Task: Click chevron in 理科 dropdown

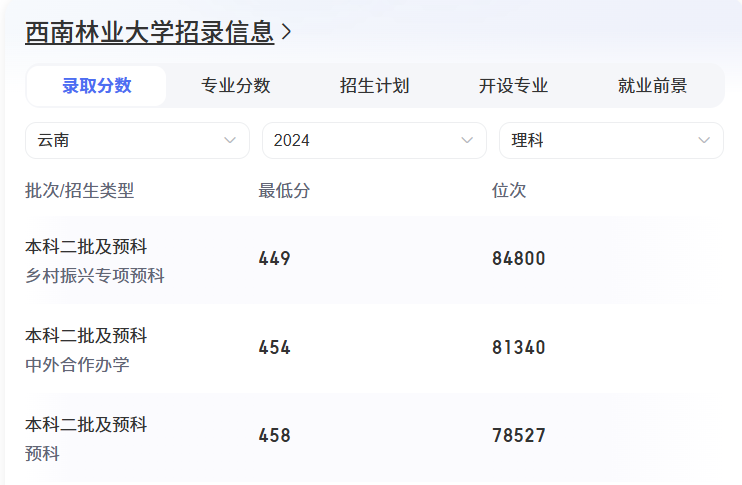Action: [704, 141]
